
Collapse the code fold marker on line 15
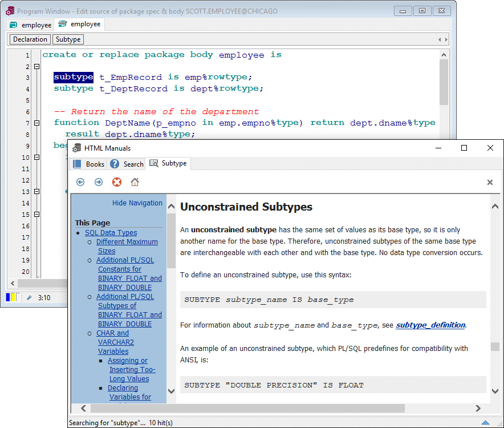point(37,215)
